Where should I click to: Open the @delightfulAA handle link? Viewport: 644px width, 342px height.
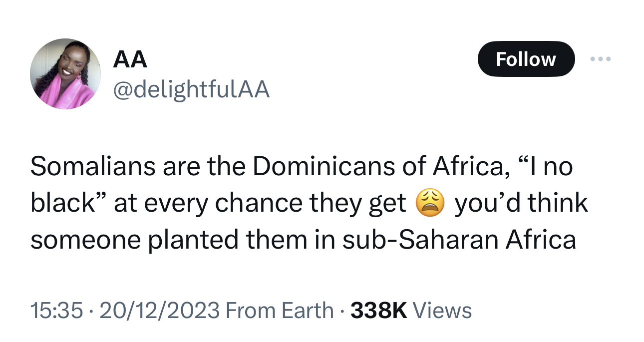pyautogui.click(x=192, y=90)
